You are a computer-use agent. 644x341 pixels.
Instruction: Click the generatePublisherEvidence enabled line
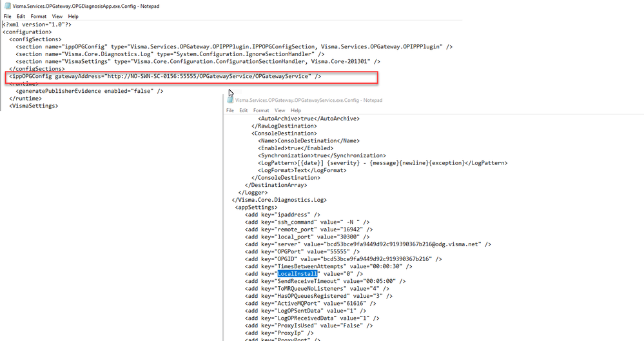point(90,91)
